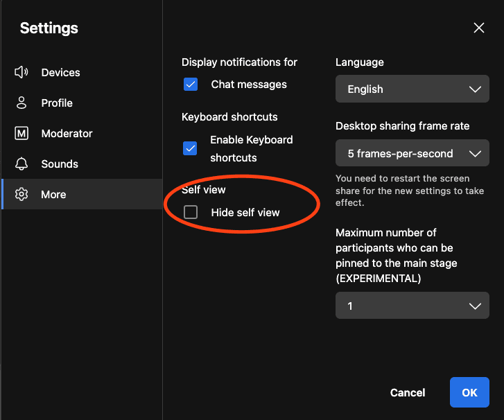Viewport: 504px width, 420px height.
Task: Confirm settings with the OK button
Action: pos(469,392)
